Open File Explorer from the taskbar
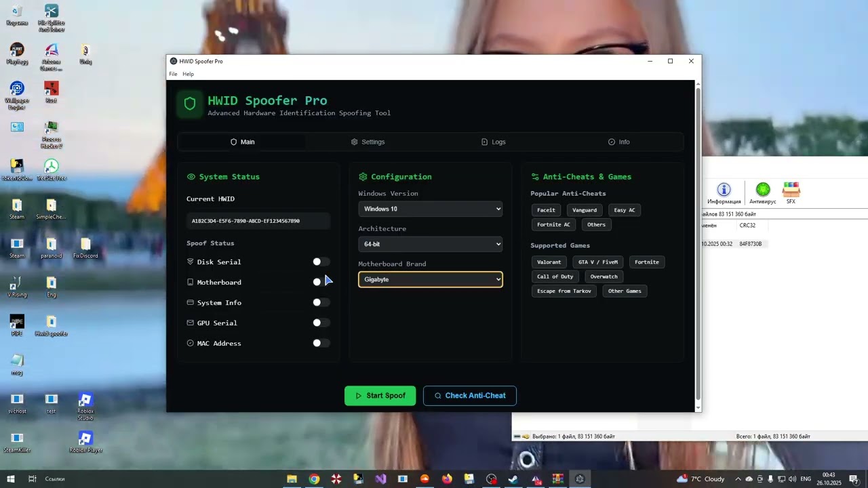868x488 pixels. click(292, 479)
